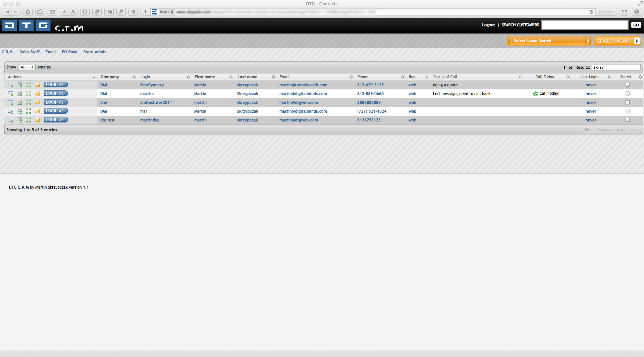Click green arrows icon in freeflymarty row
644x357 pixels.
[29, 85]
